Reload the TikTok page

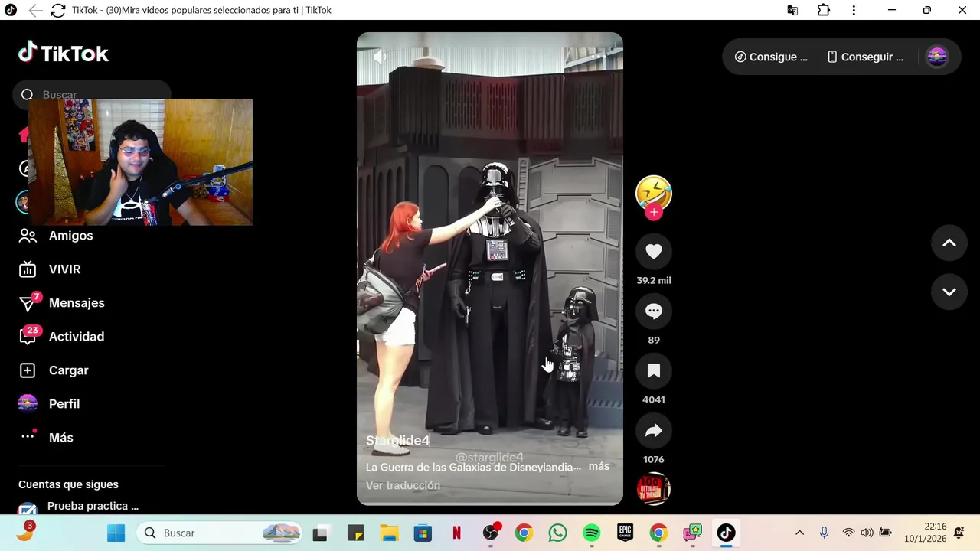click(57, 10)
